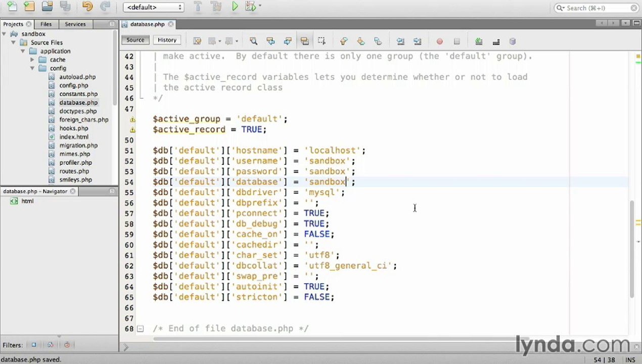Collapse the application folder
This screenshot has width=642, height=364.
coord(23,51)
